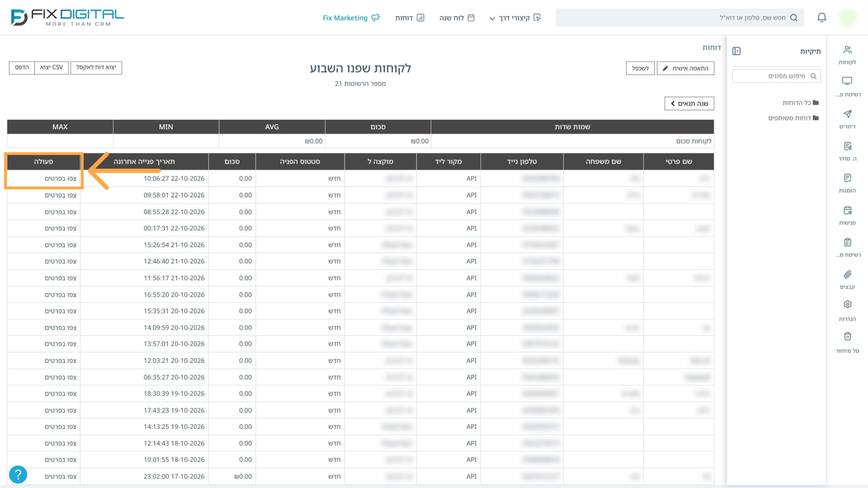Open Fix Marketing link
868x488 pixels.
click(x=351, y=18)
